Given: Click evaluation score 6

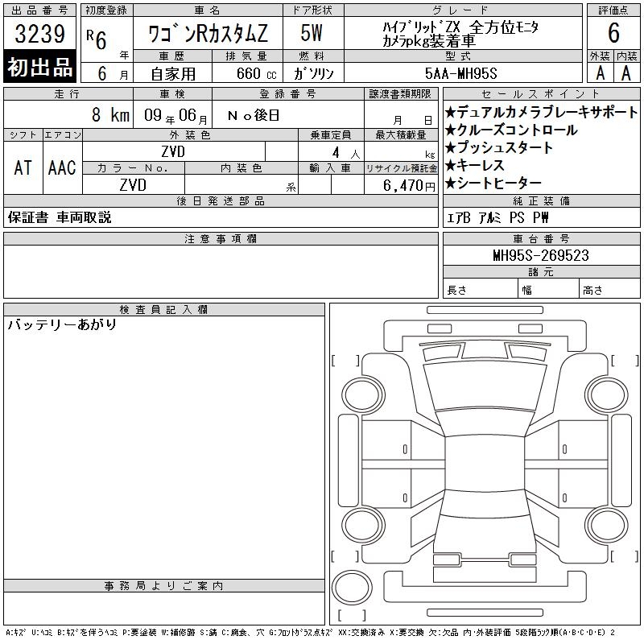Looking at the screenshot, I should pos(613,33).
